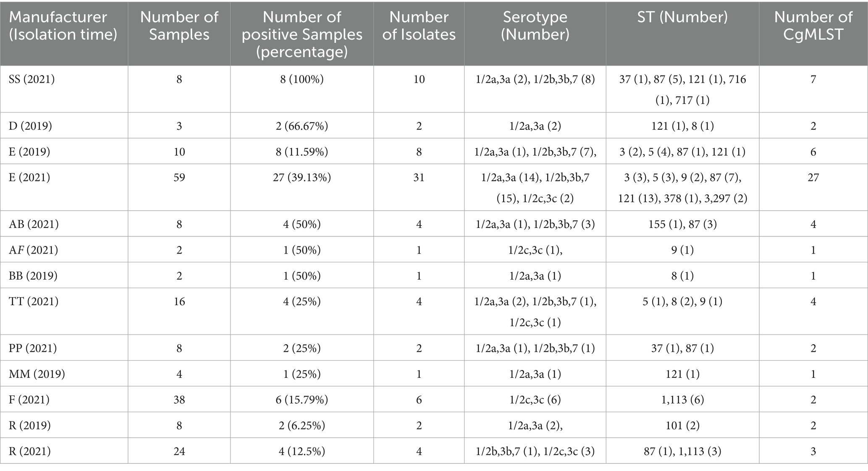
Task: Click the "27 (39.13%)" cell
Action: pyautogui.click(x=302, y=178)
